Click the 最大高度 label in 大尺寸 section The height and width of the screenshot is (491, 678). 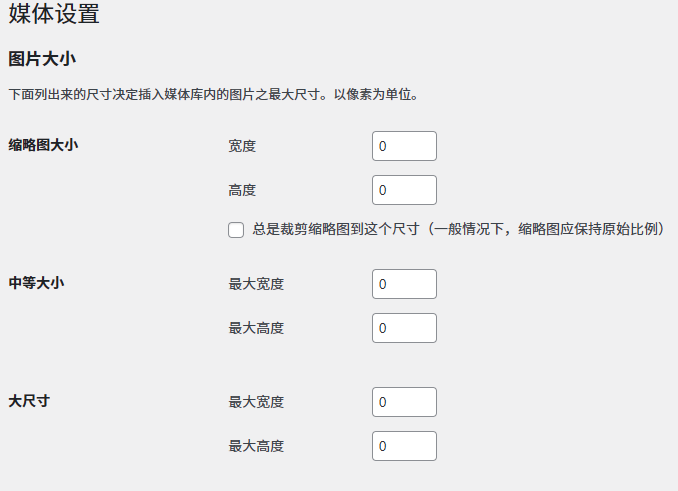click(256, 446)
